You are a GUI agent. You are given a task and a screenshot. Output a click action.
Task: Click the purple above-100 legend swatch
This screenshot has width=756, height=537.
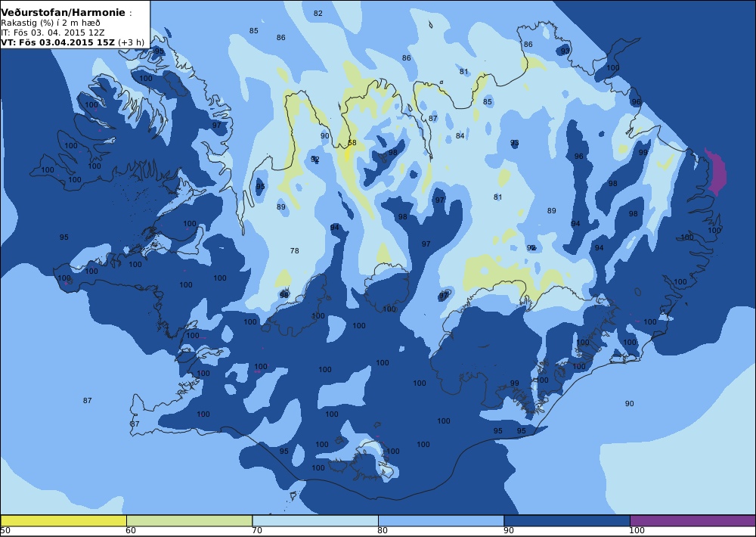pyautogui.click(x=692, y=520)
